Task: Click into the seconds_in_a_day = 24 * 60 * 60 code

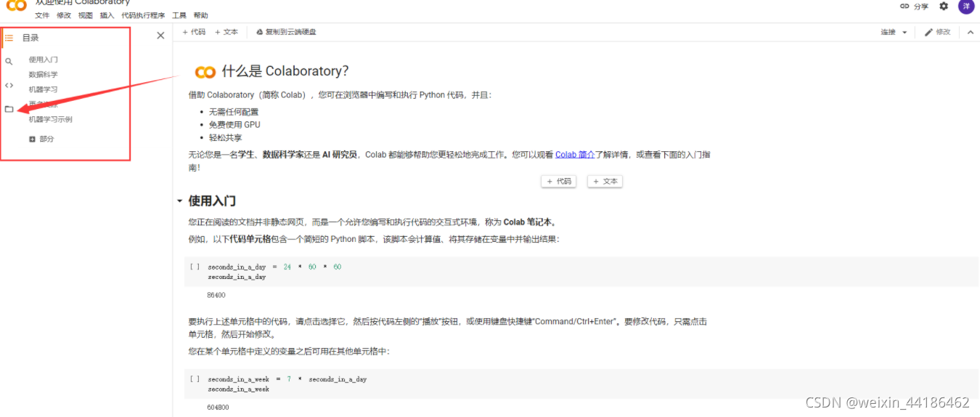Action: point(274,267)
